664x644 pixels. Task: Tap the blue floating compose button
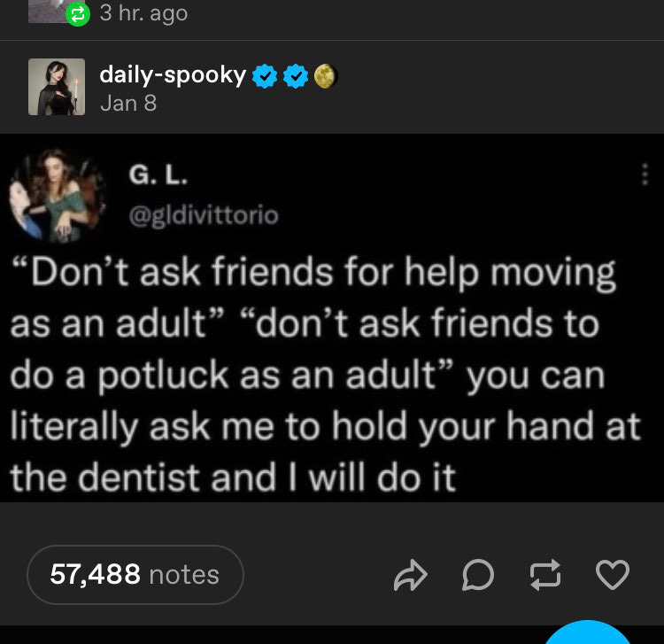point(587,632)
